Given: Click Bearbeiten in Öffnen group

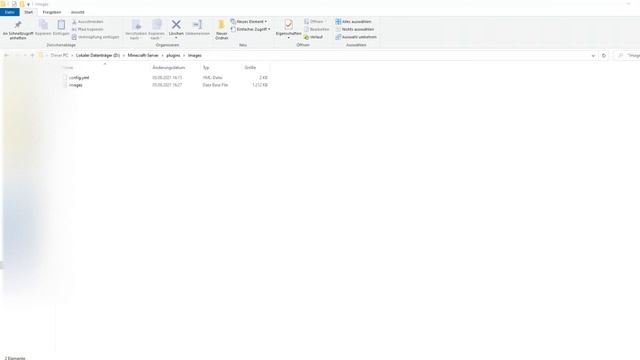Looking at the screenshot, I should click(x=317, y=29).
